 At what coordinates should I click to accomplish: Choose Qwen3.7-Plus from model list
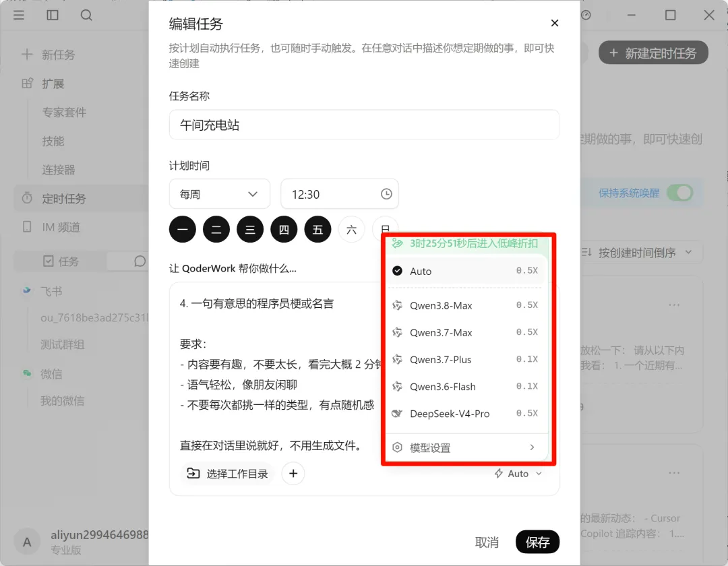[x=465, y=359]
